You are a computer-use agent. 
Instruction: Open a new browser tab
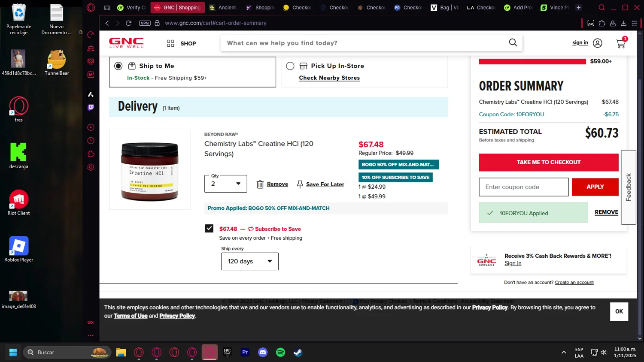(578, 7)
